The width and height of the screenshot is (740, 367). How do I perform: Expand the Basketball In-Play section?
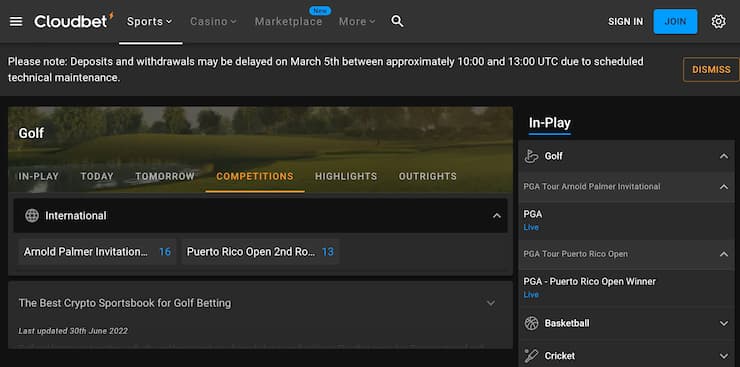[x=724, y=324]
